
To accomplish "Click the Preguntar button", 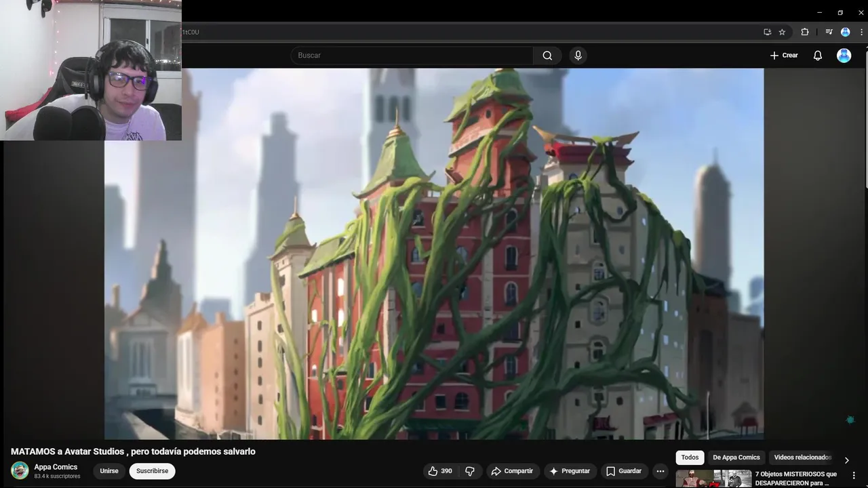I will 570,471.
